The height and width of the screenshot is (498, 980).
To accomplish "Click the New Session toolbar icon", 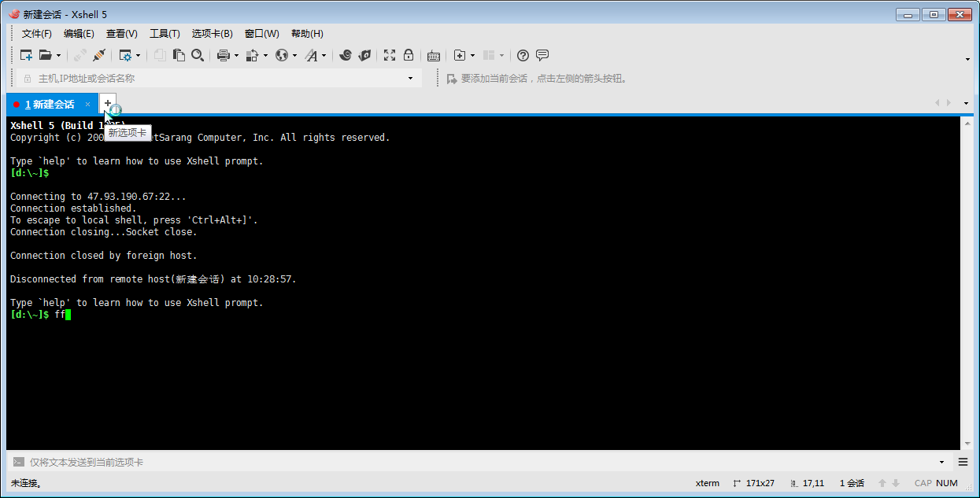I will point(26,55).
